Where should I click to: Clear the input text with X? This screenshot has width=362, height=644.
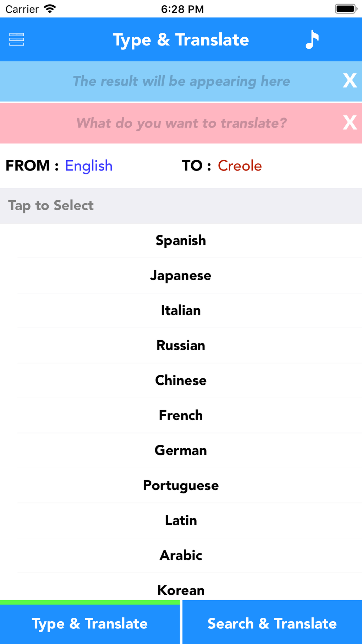(350, 123)
